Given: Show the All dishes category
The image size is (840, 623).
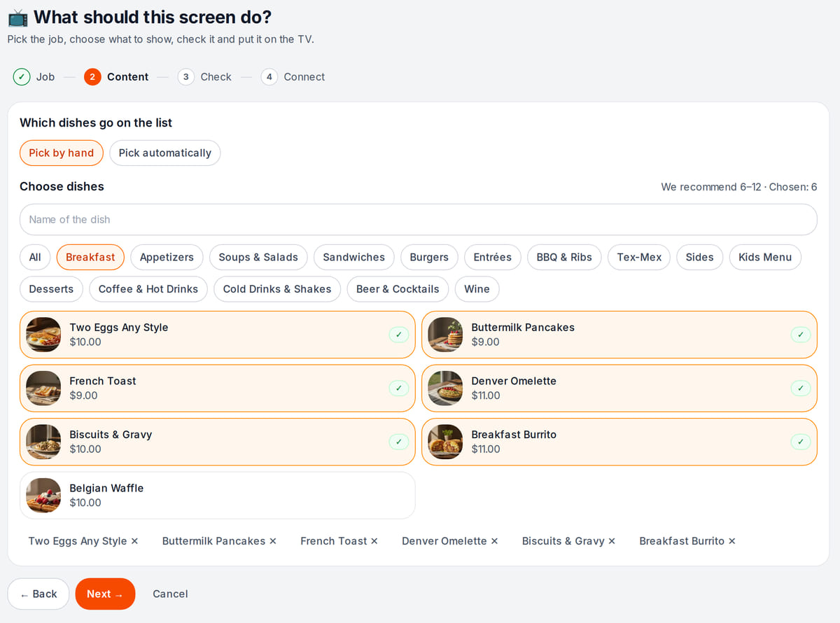Looking at the screenshot, I should [35, 257].
